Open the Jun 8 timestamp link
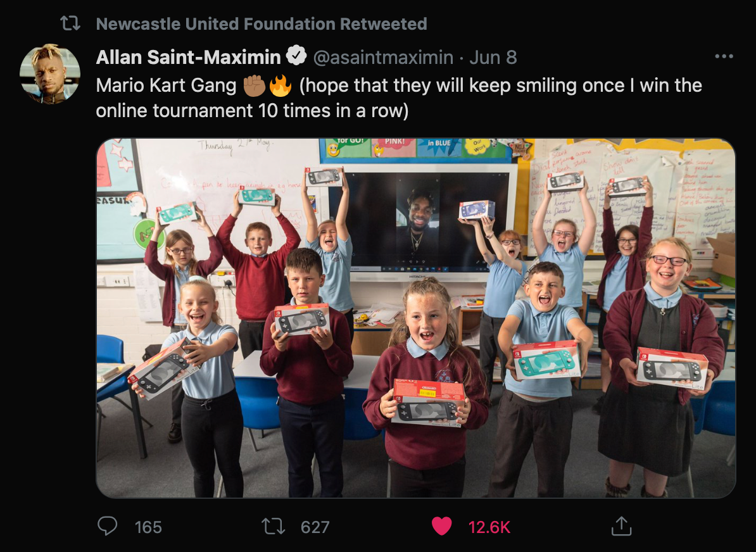756x552 pixels. 493,58
